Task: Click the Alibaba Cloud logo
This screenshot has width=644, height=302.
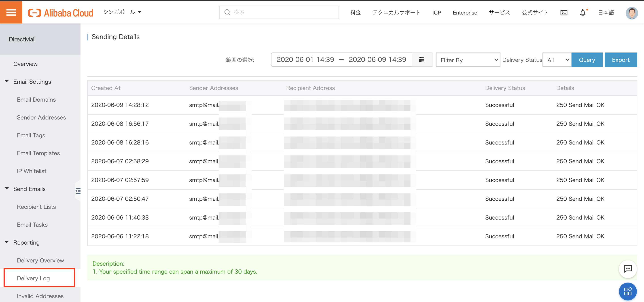Action: tap(61, 13)
